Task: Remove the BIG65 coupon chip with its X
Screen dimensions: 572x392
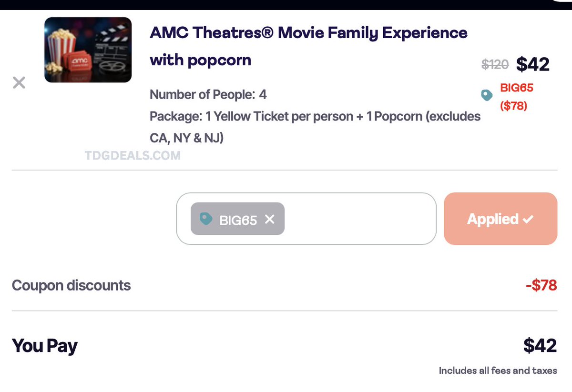Action: 269,219
